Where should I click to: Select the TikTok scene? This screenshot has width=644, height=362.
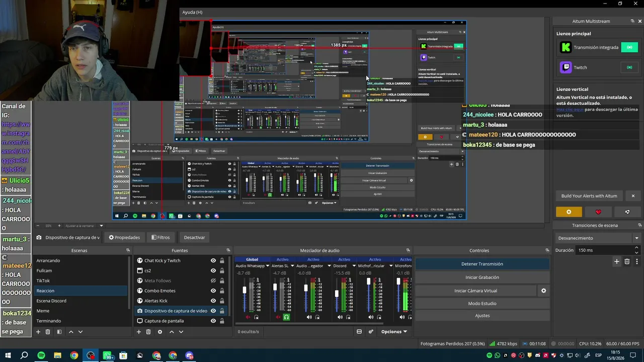(81, 281)
